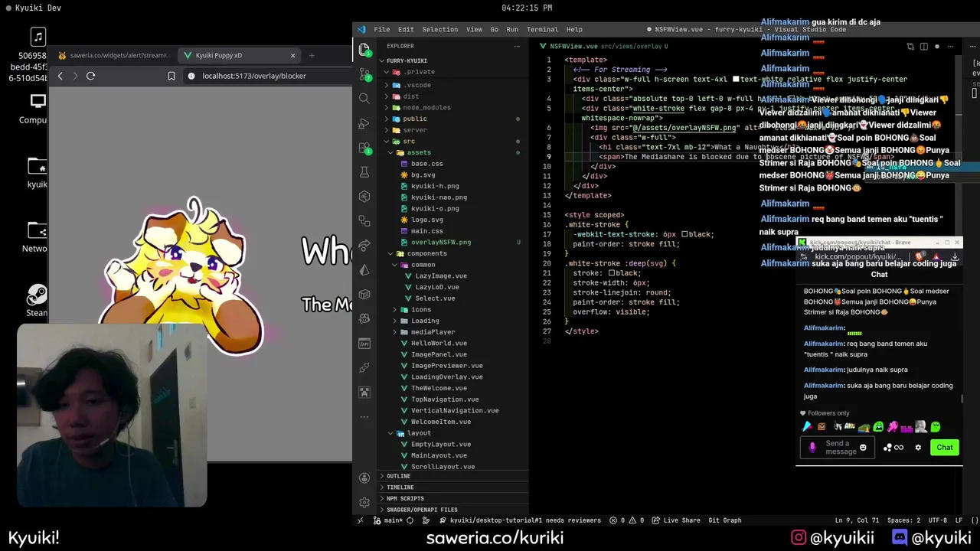Image resolution: width=980 pixels, height=551 pixels.
Task: Click the Spaces: 2 indentation setting
Action: pos(905,520)
